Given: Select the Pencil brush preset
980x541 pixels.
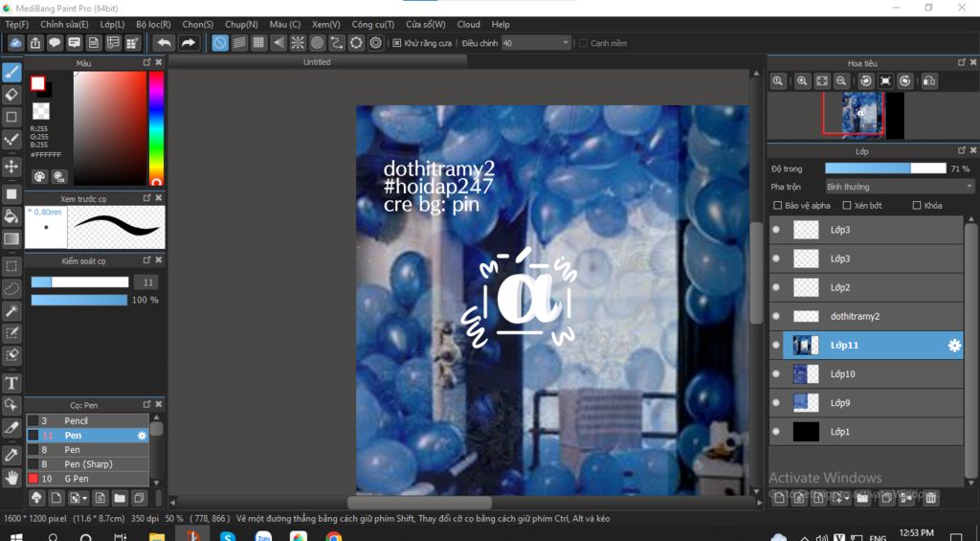Looking at the screenshot, I should tap(87, 421).
